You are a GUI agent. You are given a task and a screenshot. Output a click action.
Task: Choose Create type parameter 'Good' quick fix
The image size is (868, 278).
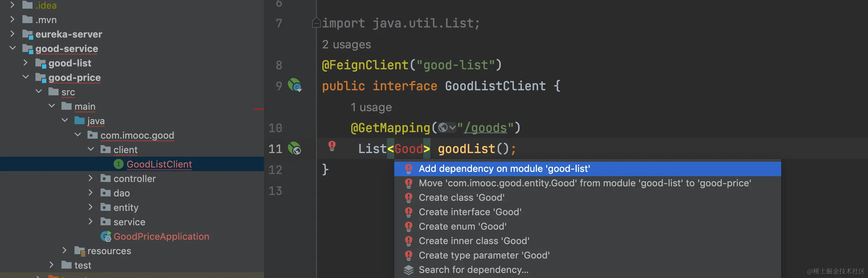tap(587, 255)
